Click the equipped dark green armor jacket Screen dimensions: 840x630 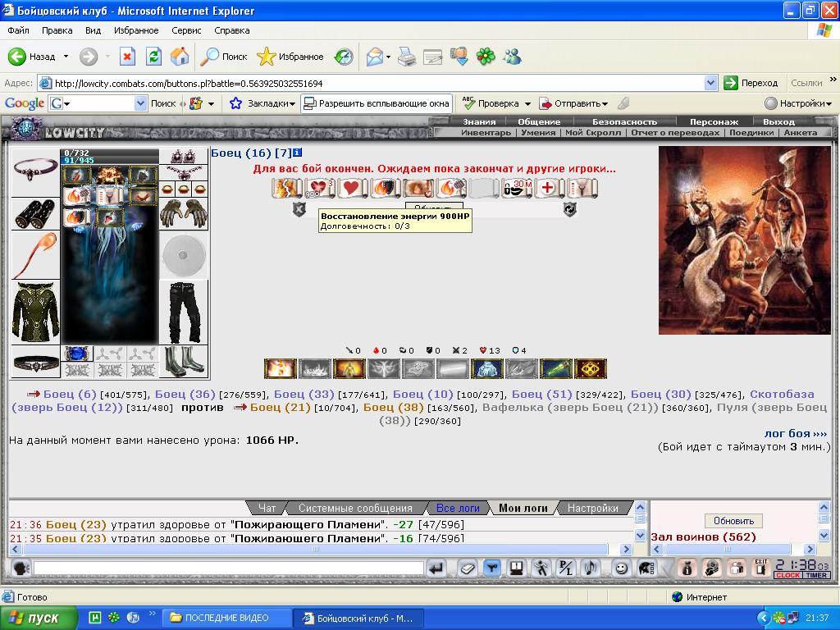pyautogui.click(x=35, y=313)
